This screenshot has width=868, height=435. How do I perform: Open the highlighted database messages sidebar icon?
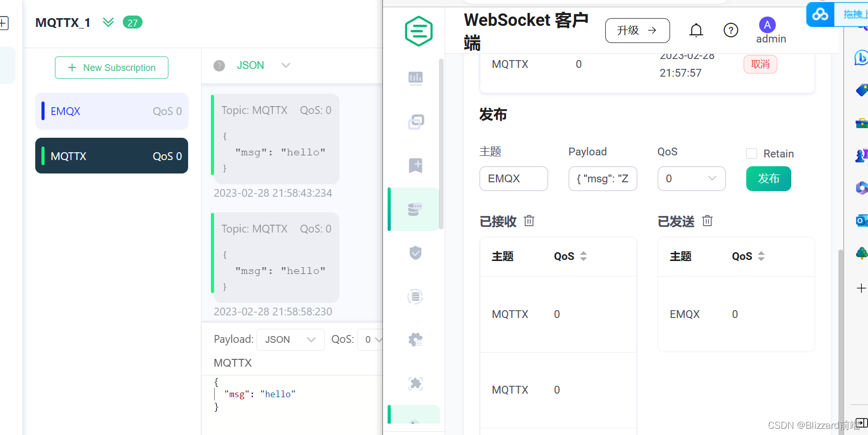click(415, 209)
